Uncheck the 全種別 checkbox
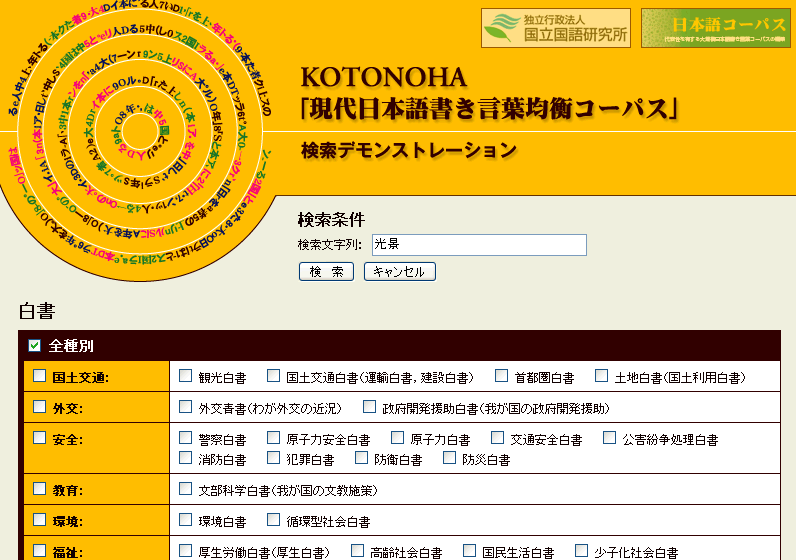Viewport: 796px width, 560px height. pos(35,346)
